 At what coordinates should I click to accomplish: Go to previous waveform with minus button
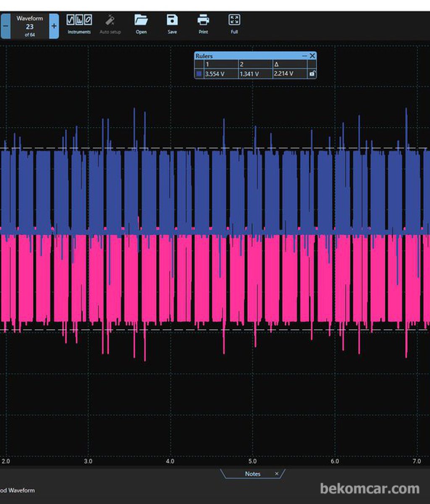click(x=5, y=26)
